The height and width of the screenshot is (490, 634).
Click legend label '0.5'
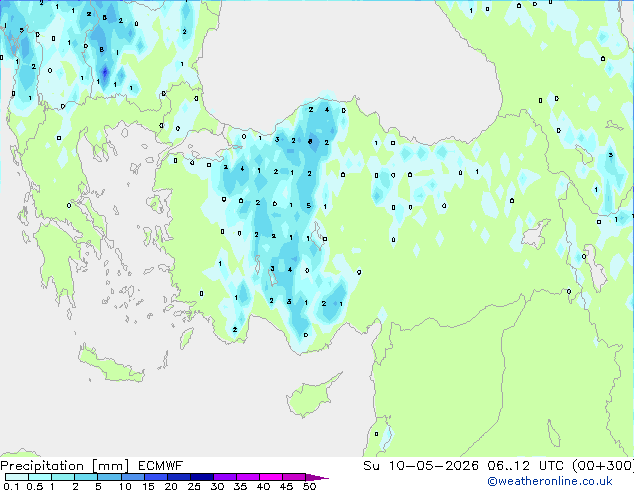[34, 486]
